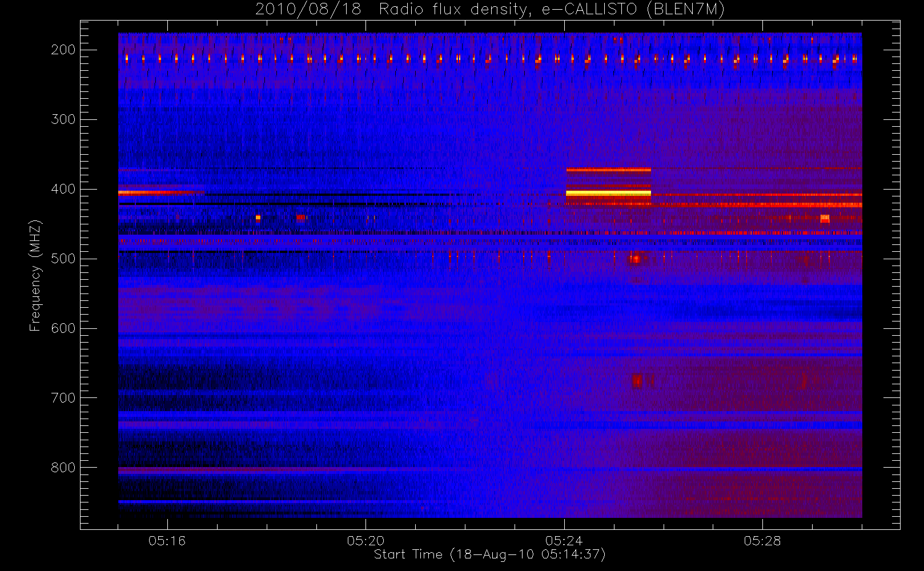Click the dark red spot near 675 MHz
The width and height of the screenshot is (924, 571).
637,381
